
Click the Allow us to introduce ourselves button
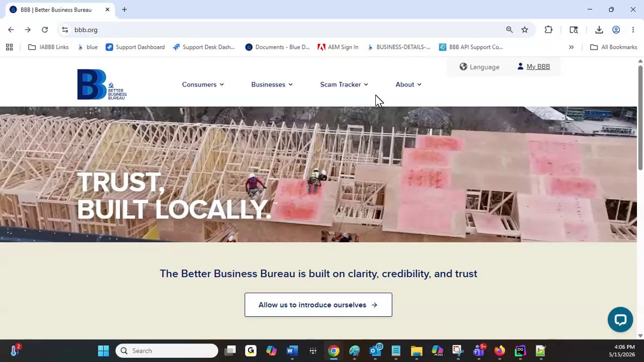click(318, 305)
